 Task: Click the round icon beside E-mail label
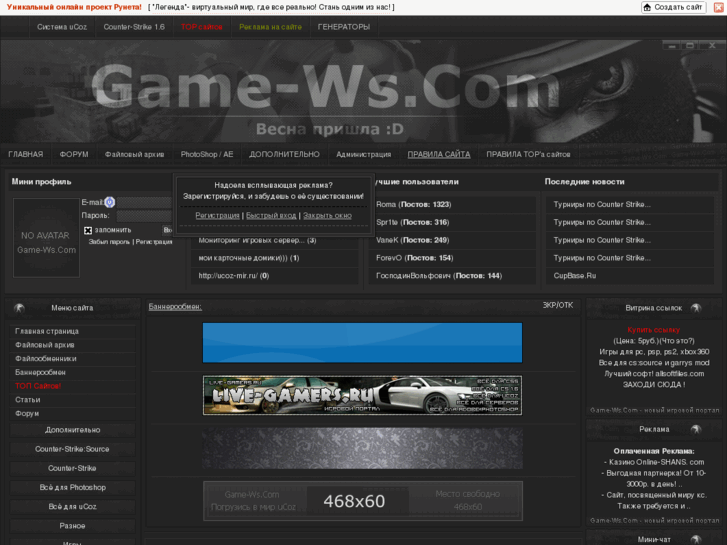click(x=109, y=202)
